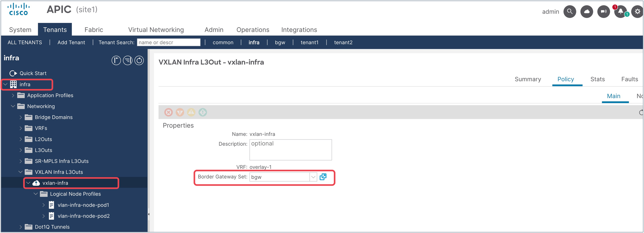Open Border Gateway Set dropdown arrow
The height and width of the screenshot is (233, 644).
[313, 177]
